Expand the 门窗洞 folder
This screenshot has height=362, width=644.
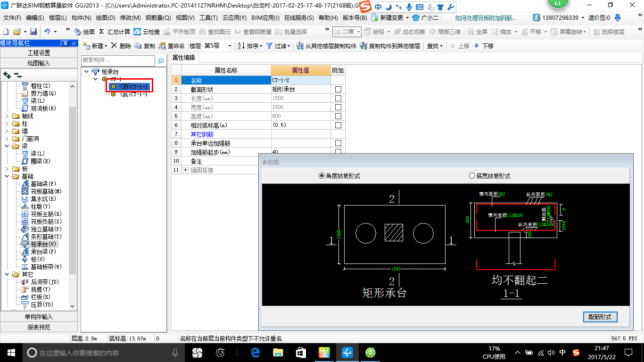pyautogui.click(x=7, y=139)
